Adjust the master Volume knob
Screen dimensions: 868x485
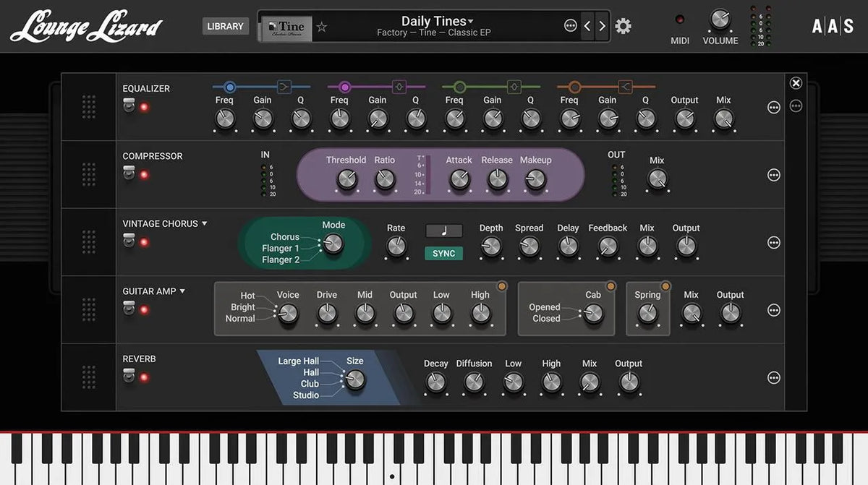point(719,20)
